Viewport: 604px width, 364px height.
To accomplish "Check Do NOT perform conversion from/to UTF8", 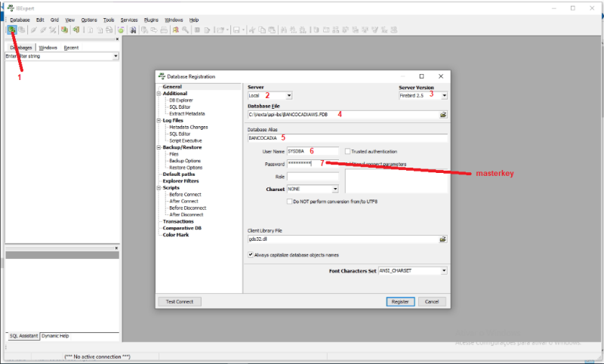I will [290, 202].
